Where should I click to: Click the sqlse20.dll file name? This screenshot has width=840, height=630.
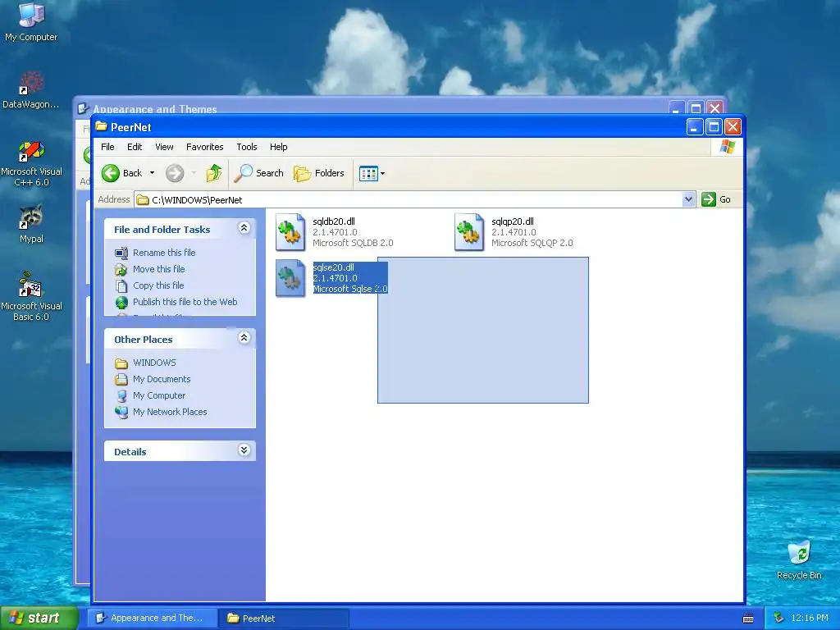[334, 267]
